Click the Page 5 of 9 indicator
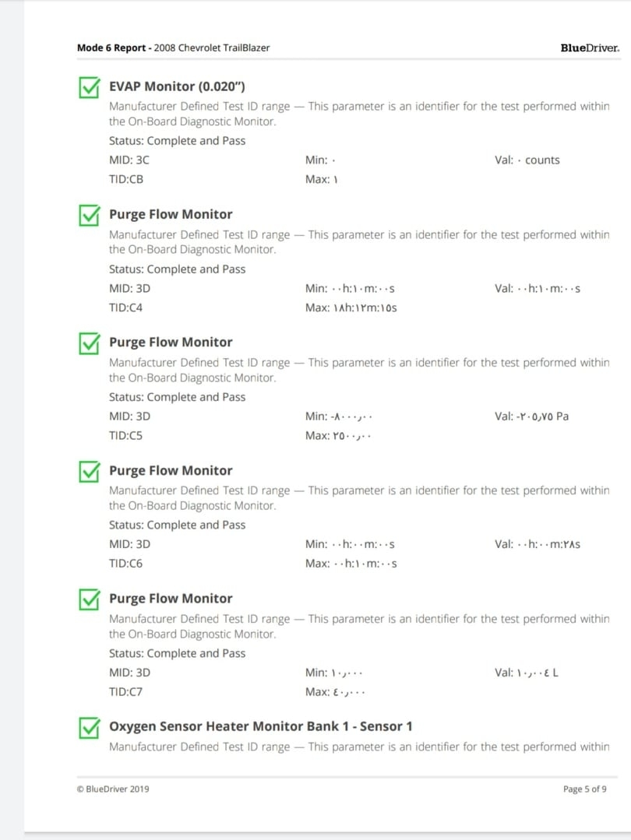 (584, 789)
